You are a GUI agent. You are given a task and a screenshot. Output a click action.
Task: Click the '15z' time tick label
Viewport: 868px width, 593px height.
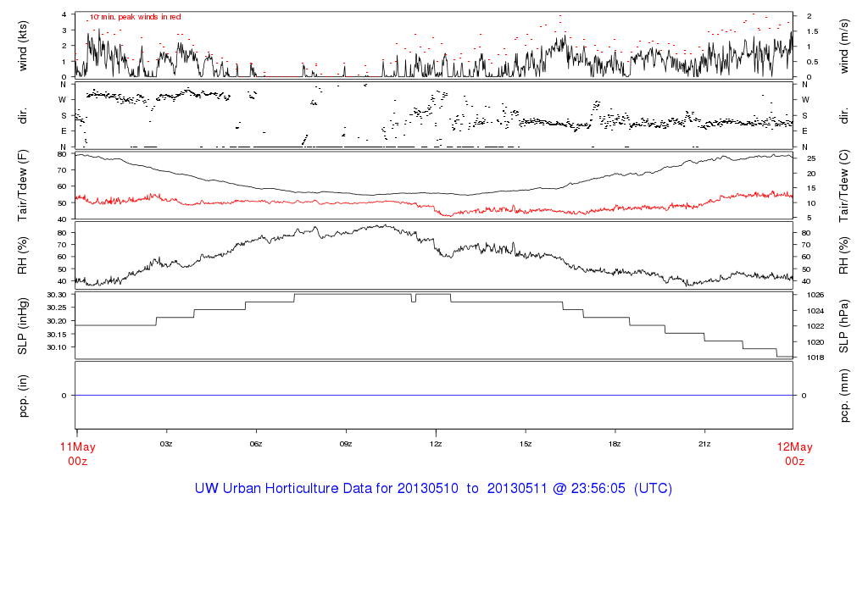pyautogui.click(x=526, y=444)
